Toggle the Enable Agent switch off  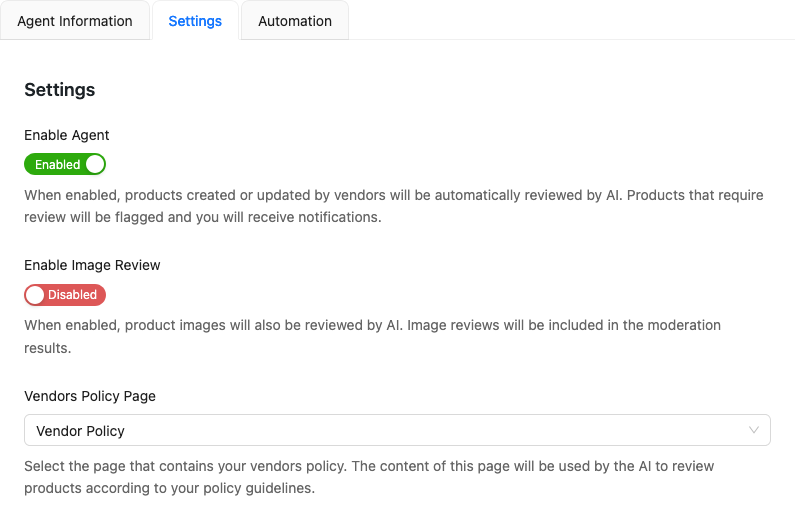(65, 164)
